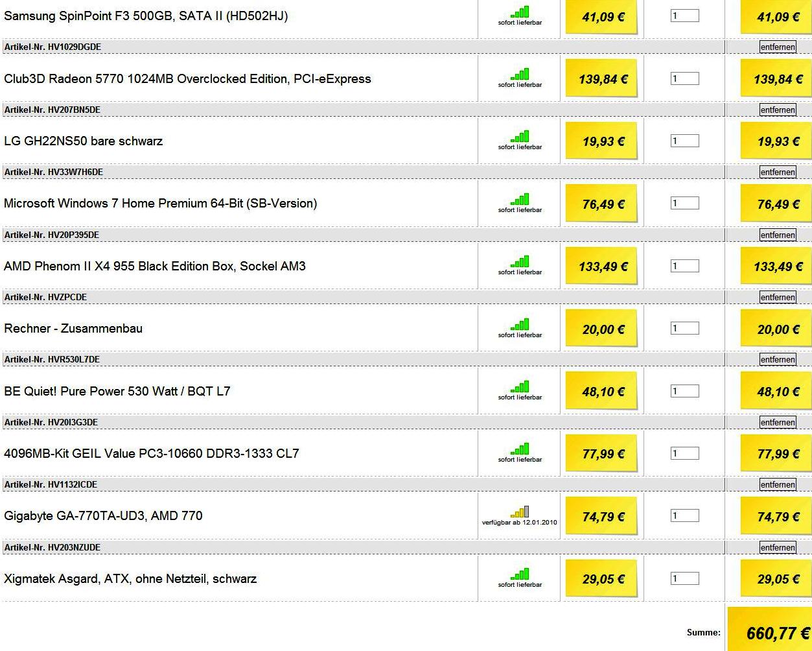Click the entfernen button beside Artikel-Nr. HV33W7H6DE
The image size is (812, 651).
778,172
